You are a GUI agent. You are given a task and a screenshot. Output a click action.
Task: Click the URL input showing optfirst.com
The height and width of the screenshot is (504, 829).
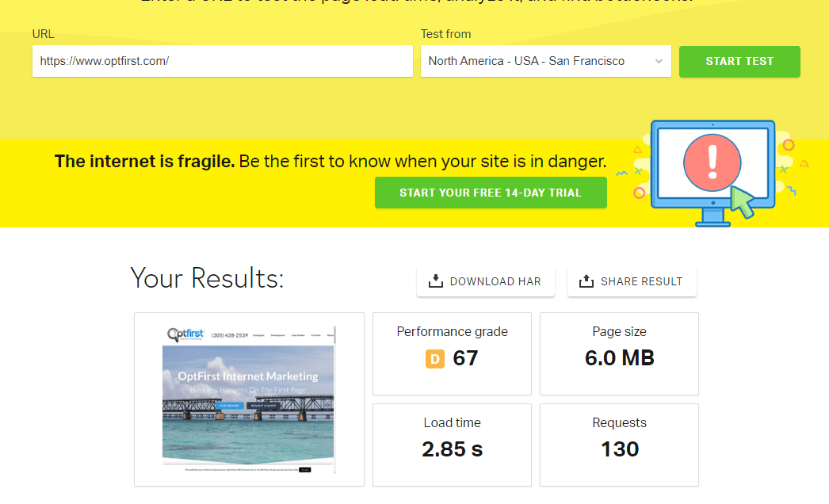pyautogui.click(x=222, y=61)
